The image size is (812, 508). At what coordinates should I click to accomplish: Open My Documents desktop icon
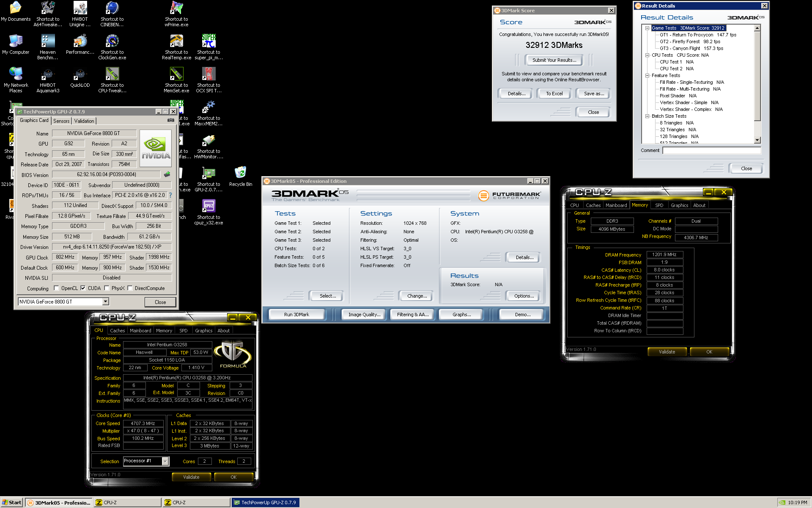click(x=16, y=11)
